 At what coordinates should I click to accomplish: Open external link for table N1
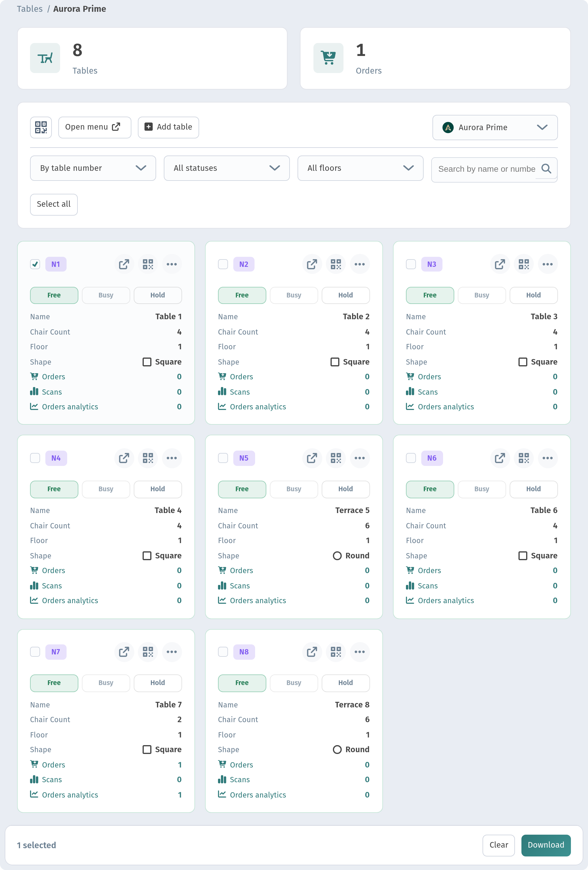pos(124,264)
